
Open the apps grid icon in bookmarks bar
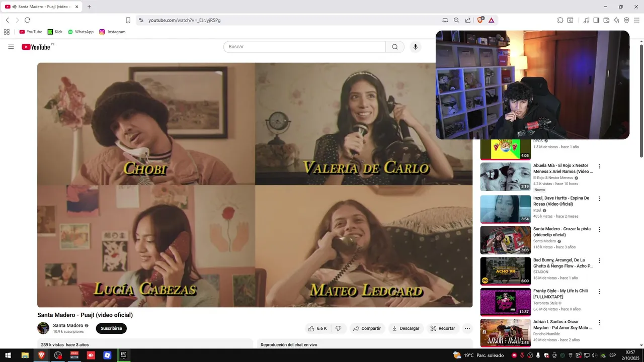(7, 32)
